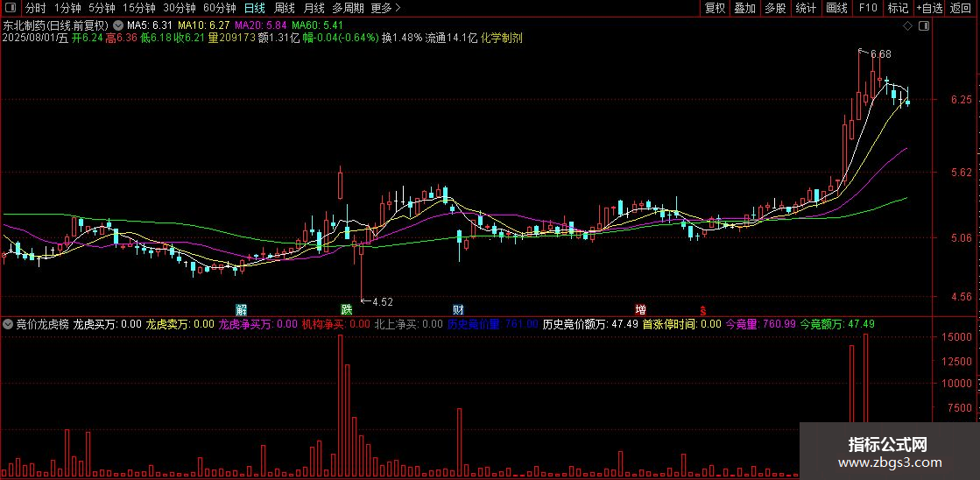Screen dimensions: 980x480
Task: Click the 2025/08/01/五 date label
Action: click(34, 38)
